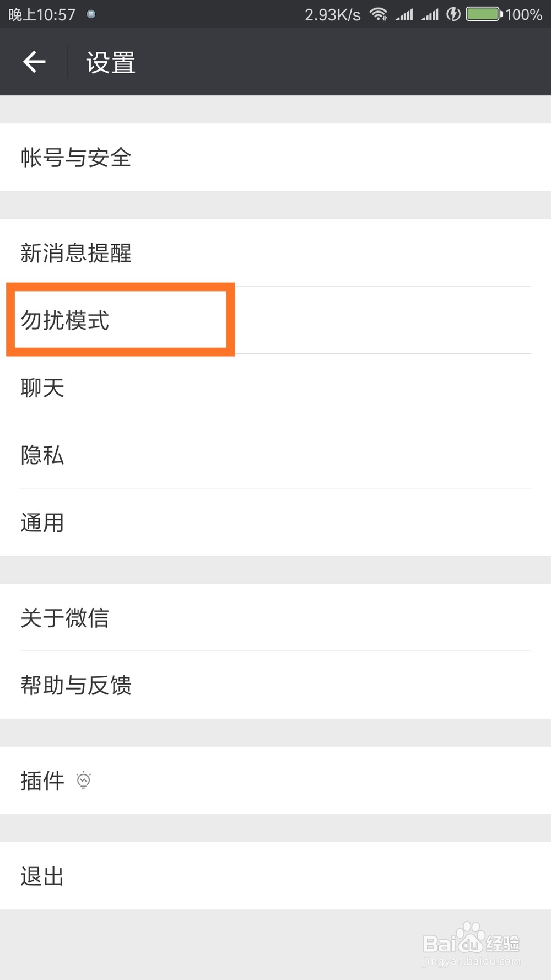This screenshot has width=551, height=980.
Task: View 关于微信 about WeChat
Action: pyautogui.click(x=65, y=618)
